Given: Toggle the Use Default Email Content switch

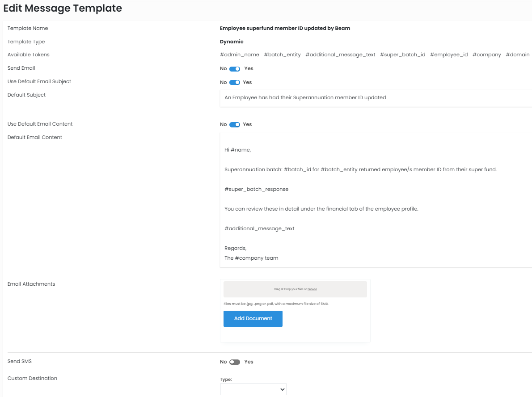Looking at the screenshot, I should click(x=235, y=125).
